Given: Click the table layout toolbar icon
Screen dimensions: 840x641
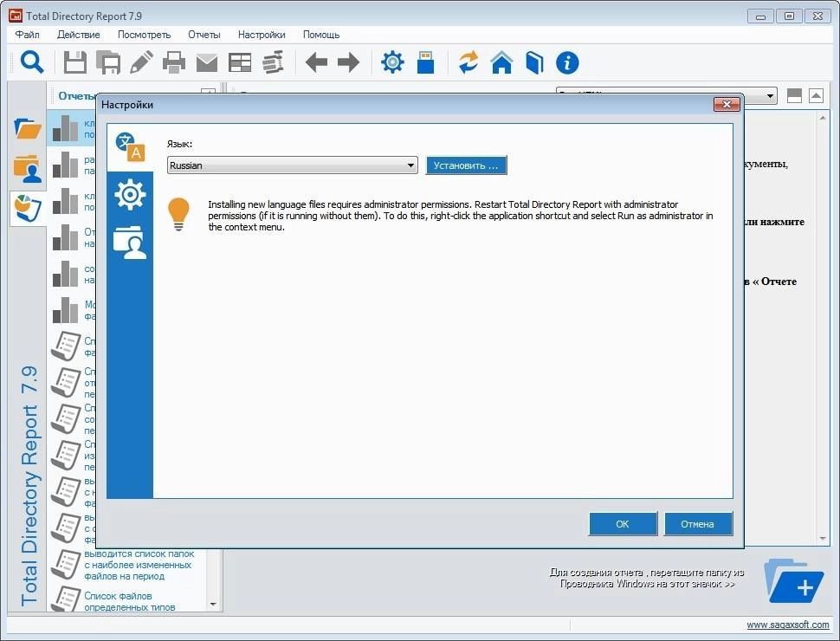Looking at the screenshot, I should tap(240, 62).
